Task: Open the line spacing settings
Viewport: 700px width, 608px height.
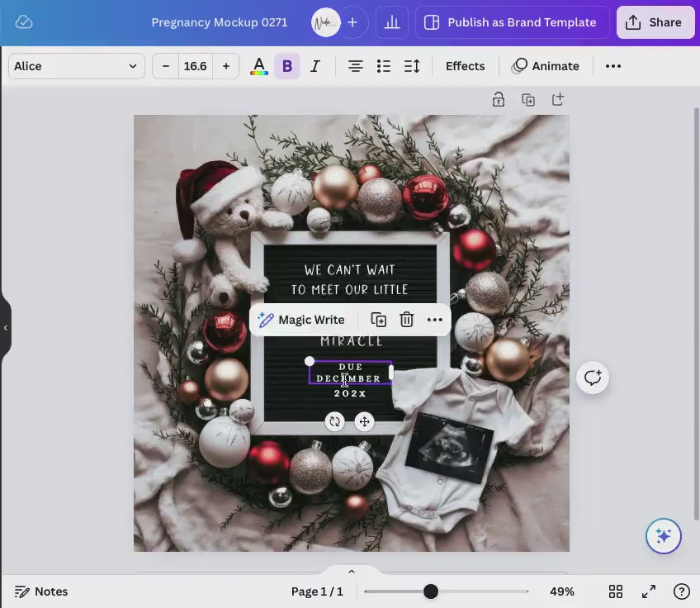Action: (411, 66)
